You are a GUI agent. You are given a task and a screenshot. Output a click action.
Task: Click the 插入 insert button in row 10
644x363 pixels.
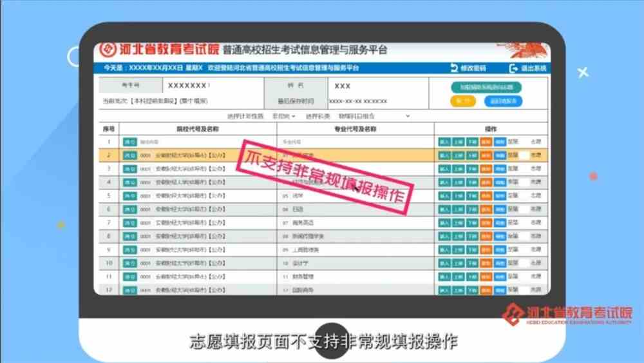444,263
